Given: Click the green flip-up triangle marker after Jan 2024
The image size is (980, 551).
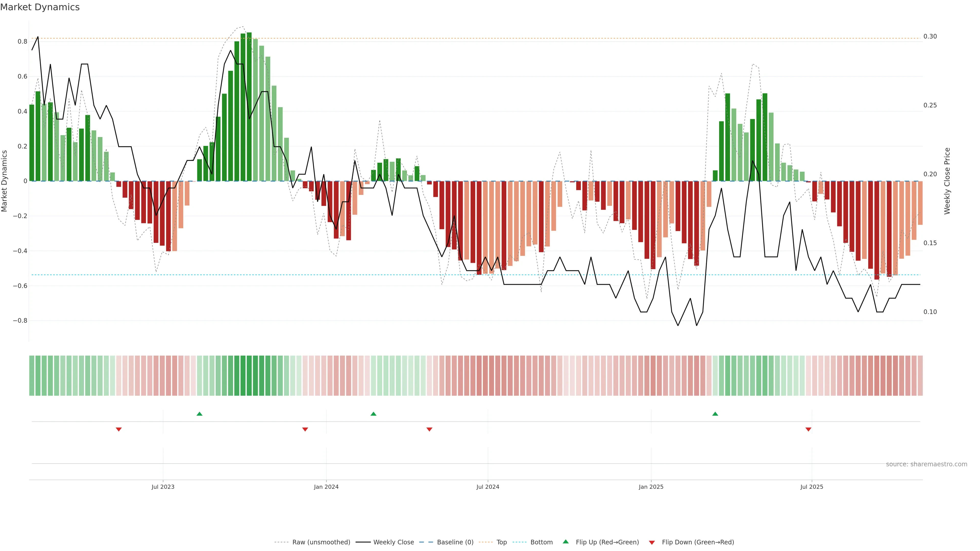Looking at the screenshot, I should (x=373, y=414).
